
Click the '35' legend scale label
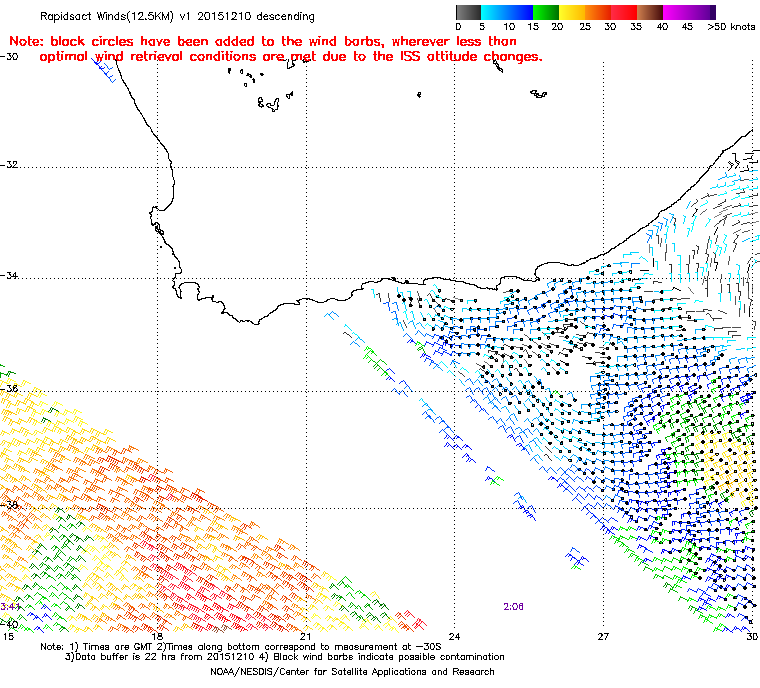[x=636, y=27]
